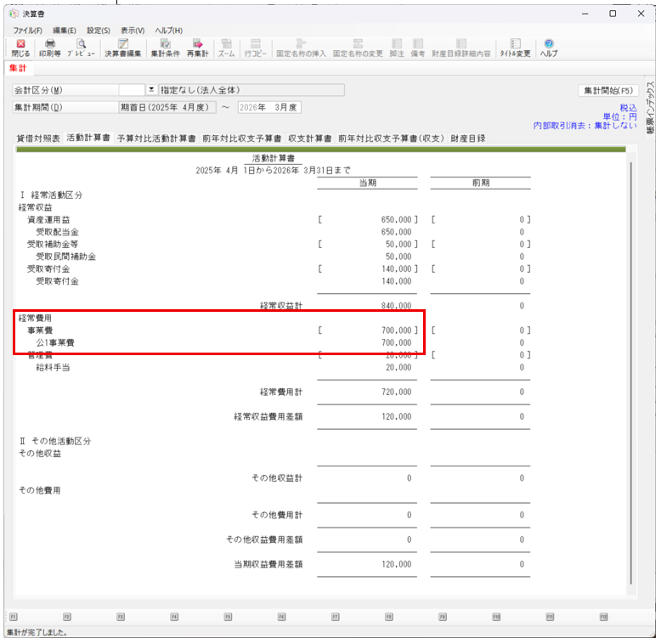Click the 閉じる (Close) toolbar icon
This screenshot has height=644, width=661.
pos(20,47)
